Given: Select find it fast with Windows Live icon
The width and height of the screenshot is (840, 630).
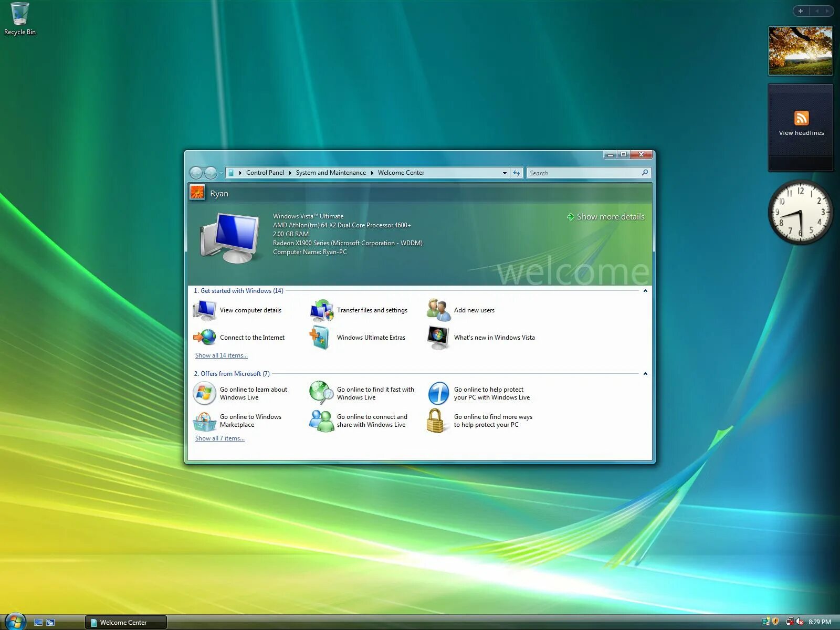Looking at the screenshot, I should (x=321, y=393).
